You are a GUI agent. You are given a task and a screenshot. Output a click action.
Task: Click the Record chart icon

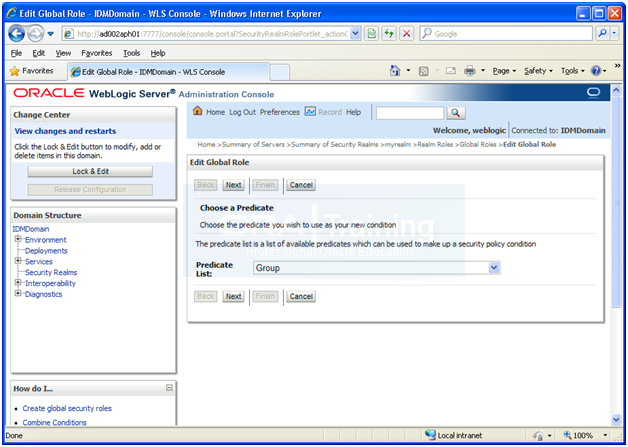pyautogui.click(x=310, y=111)
